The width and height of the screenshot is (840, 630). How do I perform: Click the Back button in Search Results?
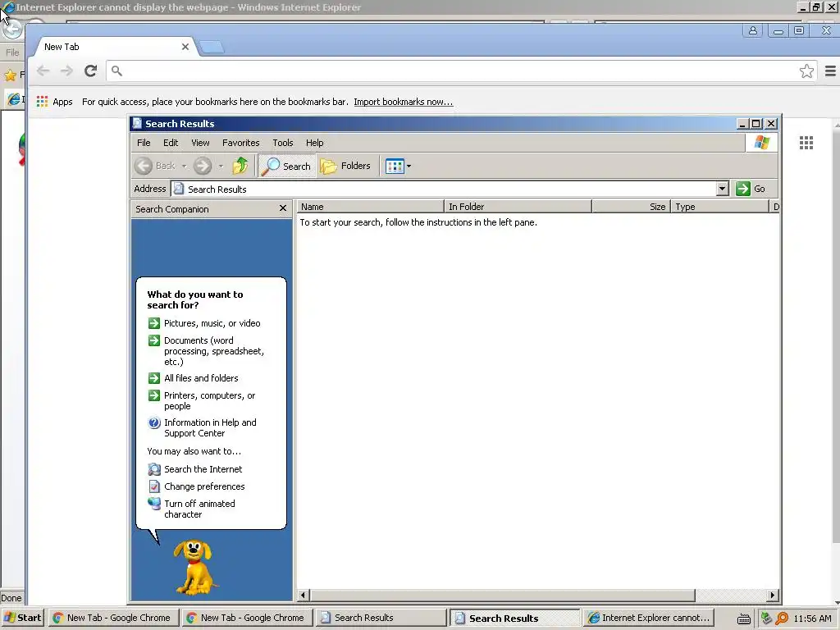click(155, 166)
